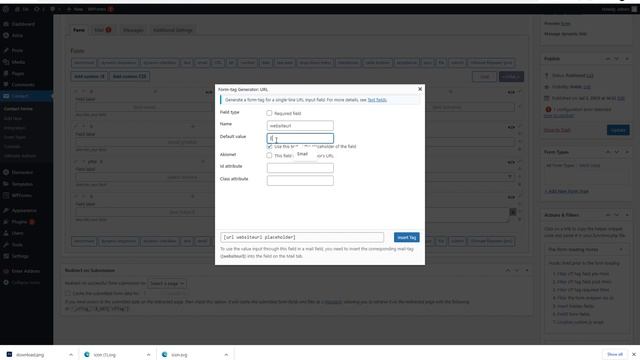Focus the Default value input field
The width and height of the screenshot is (640, 360).
(x=300, y=138)
